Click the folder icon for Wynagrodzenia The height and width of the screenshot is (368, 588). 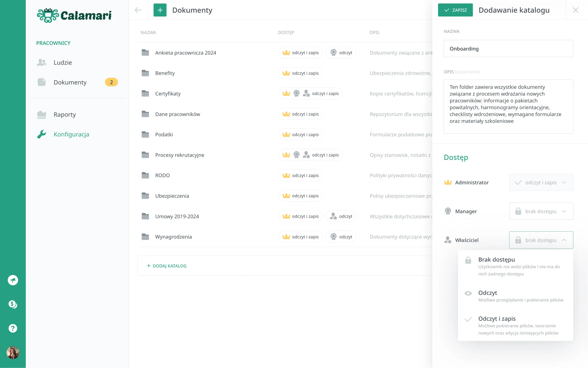coord(145,237)
